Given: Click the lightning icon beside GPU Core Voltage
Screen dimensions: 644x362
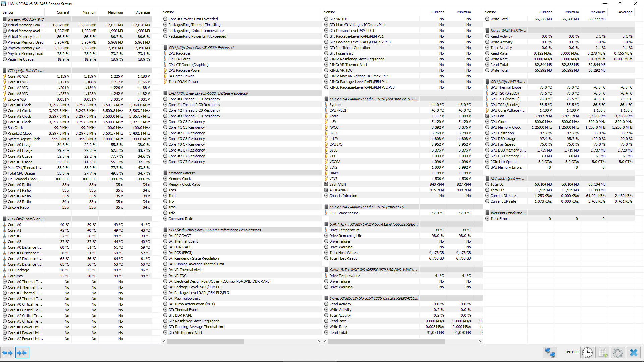Looking at the screenshot, I should 487,110.
